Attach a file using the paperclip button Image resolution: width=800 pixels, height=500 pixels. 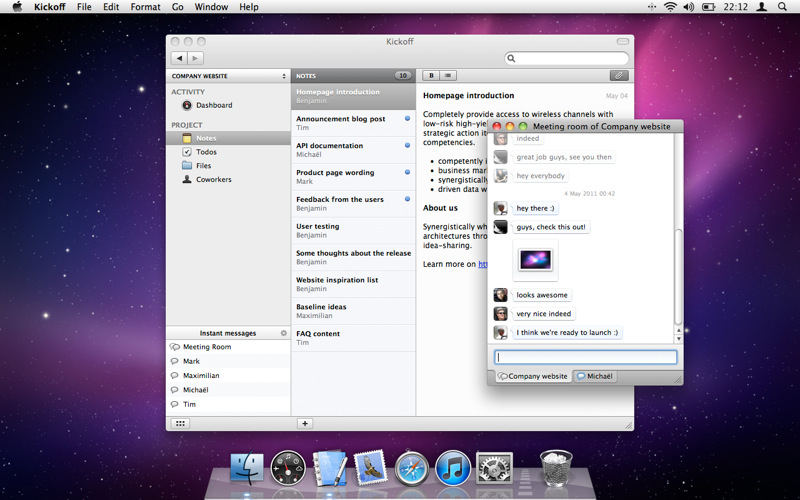pos(619,76)
